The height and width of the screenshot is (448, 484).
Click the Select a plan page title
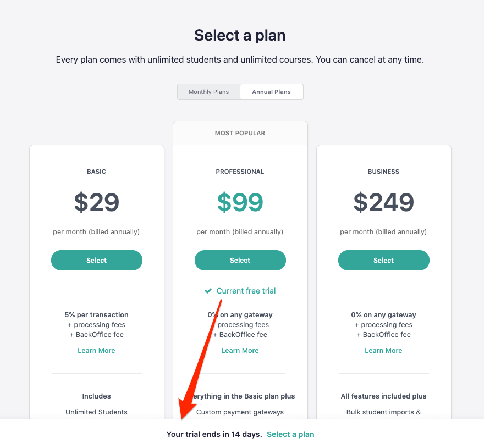tap(240, 36)
